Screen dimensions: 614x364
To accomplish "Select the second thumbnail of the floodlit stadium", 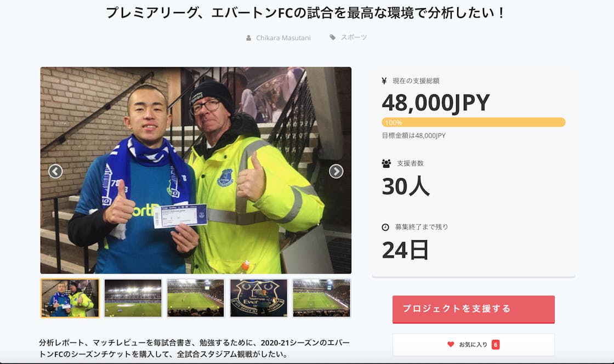I will [x=133, y=298].
